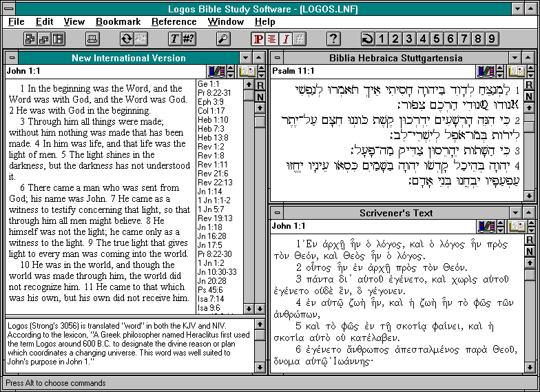Click the circular arrows sync toolbar icon
This screenshot has height=392, width=540.
(127, 39)
